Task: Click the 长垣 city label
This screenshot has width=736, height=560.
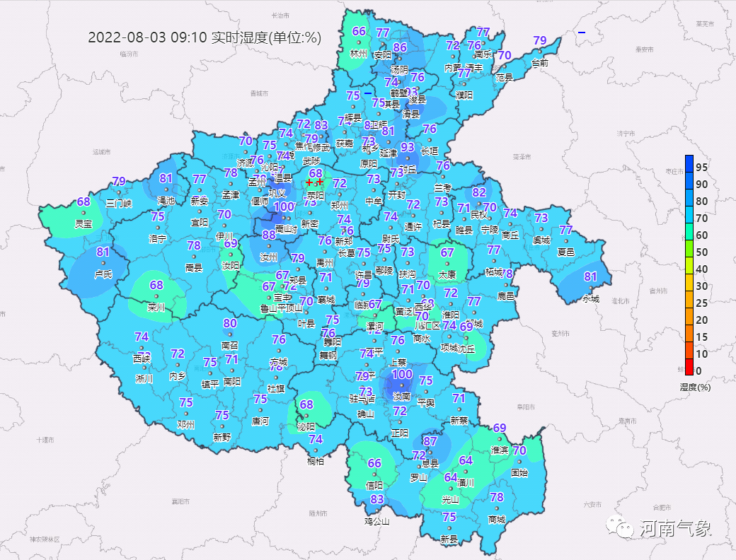Action: point(430,151)
